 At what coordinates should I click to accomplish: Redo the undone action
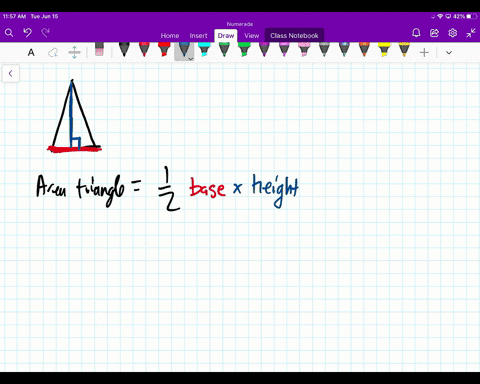(45, 32)
